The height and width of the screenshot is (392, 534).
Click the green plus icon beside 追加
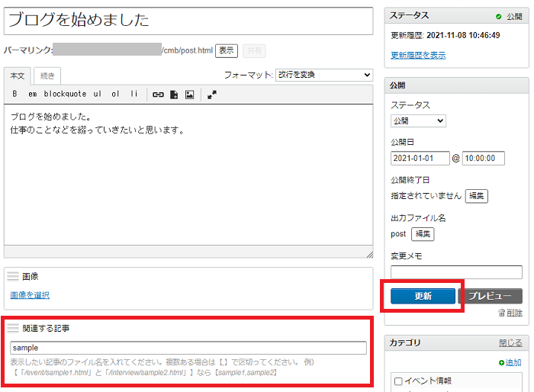click(x=501, y=363)
